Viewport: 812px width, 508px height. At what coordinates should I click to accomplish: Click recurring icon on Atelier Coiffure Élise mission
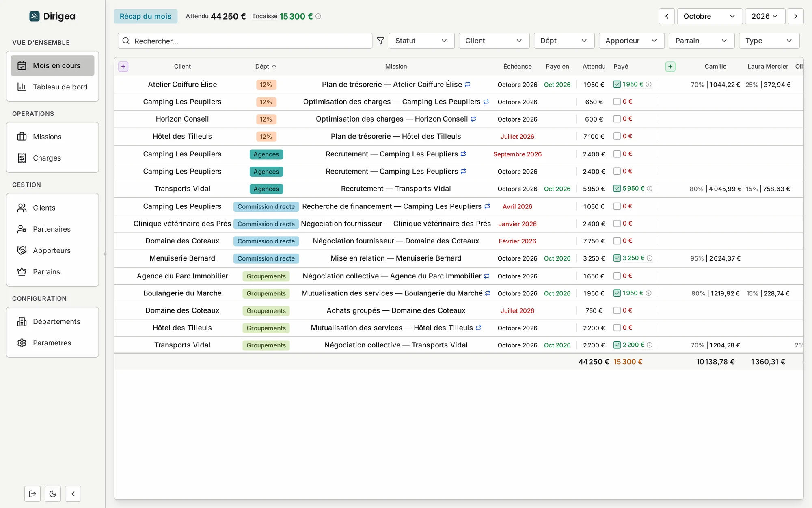click(467, 84)
